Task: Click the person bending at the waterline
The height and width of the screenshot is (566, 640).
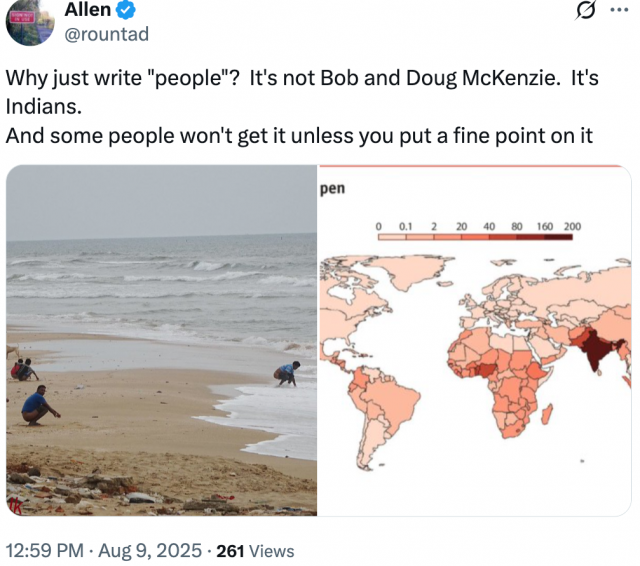Action: tap(288, 373)
